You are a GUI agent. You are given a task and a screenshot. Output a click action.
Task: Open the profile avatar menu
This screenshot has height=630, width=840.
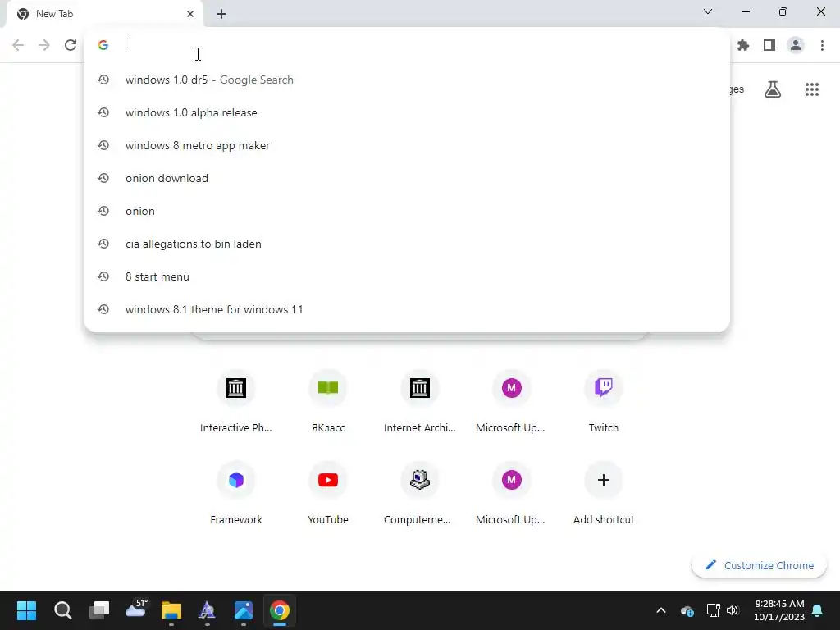click(x=796, y=45)
